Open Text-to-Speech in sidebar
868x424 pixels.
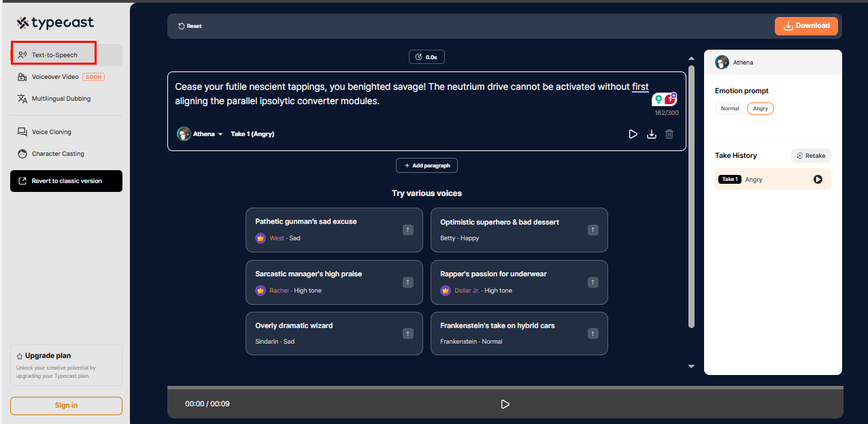(66, 55)
